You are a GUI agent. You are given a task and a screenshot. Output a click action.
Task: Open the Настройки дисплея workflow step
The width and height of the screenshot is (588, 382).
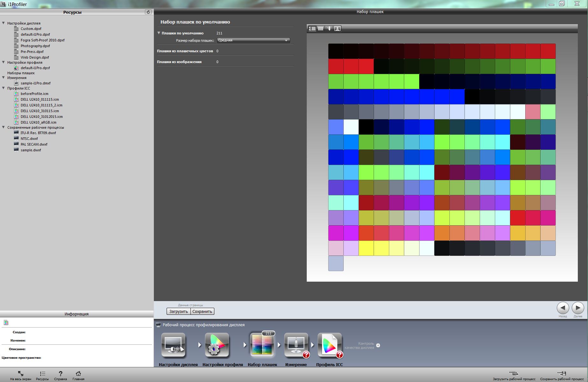[x=173, y=345]
